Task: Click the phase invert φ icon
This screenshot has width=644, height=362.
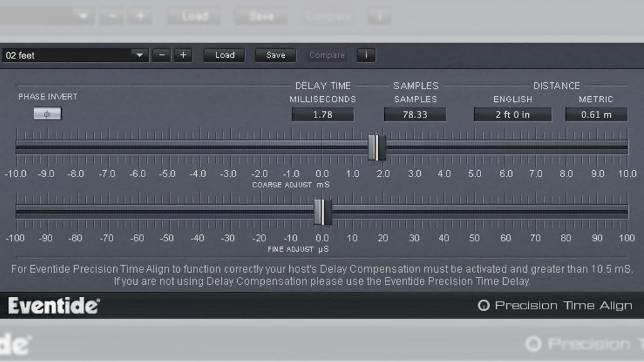Action: coord(47,114)
